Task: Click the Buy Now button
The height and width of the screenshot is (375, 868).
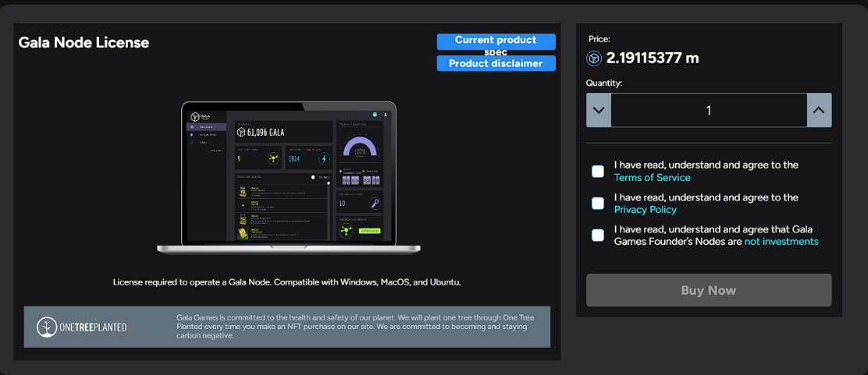Action: pos(709,290)
